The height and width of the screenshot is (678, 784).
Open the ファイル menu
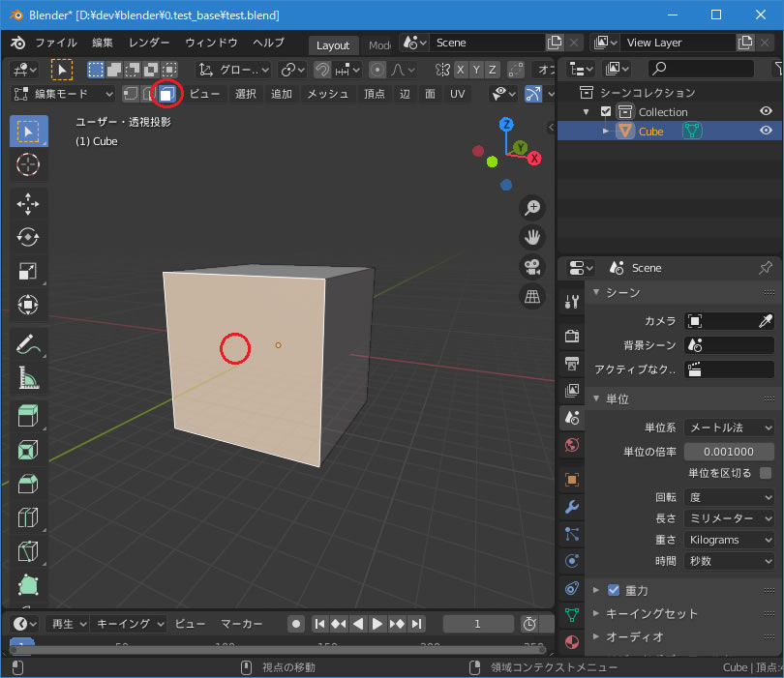(56, 43)
